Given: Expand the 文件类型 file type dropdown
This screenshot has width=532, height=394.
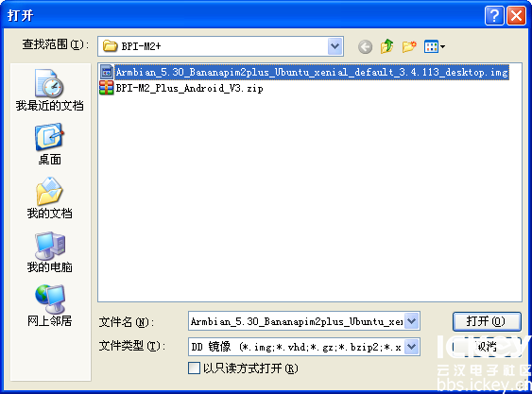Looking at the screenshot, I should (412, 347).
